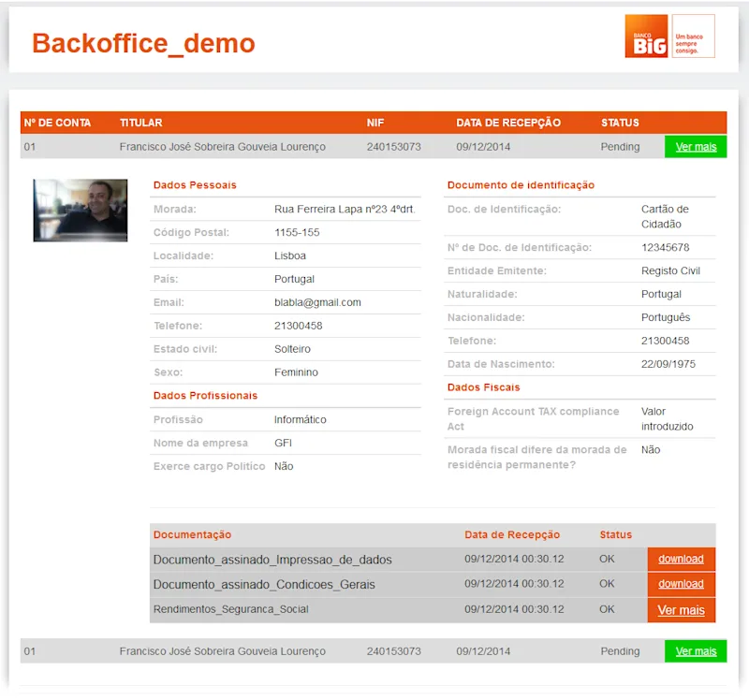Click the Nacionalidade value Português
This screenshot has height=700, width=749.
(x=666, y=317)
